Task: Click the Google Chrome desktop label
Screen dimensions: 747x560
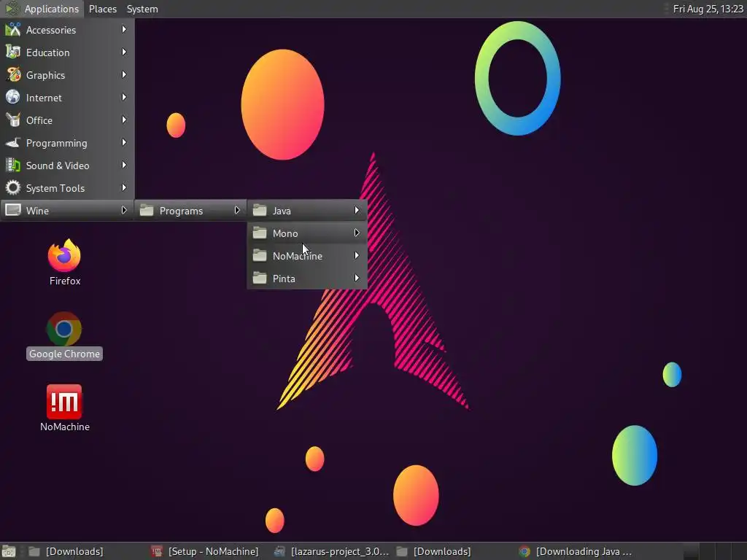Action: [64, 354]
